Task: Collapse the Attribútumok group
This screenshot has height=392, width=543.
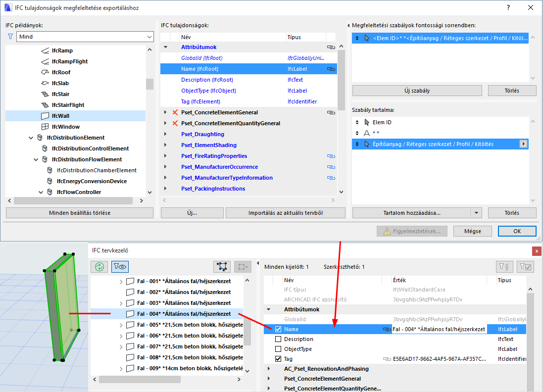Action: tap(165, 47)
